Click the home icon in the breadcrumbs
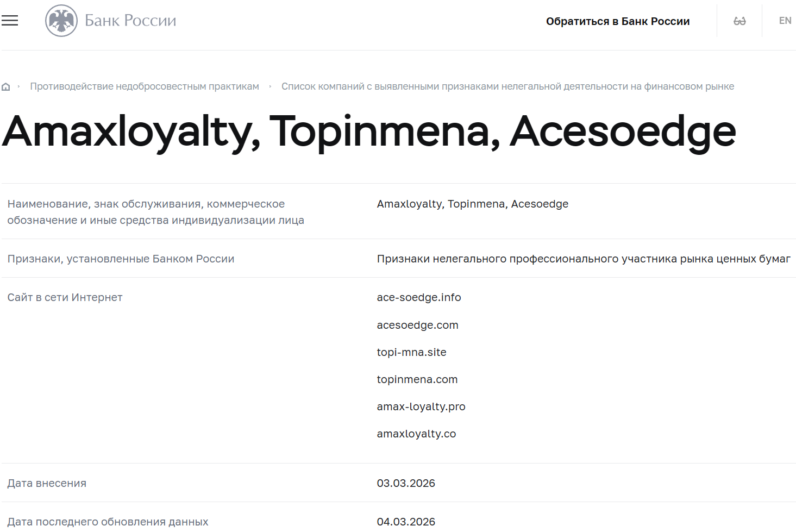Viewport: 796px width, 532px height. point(6,86)
